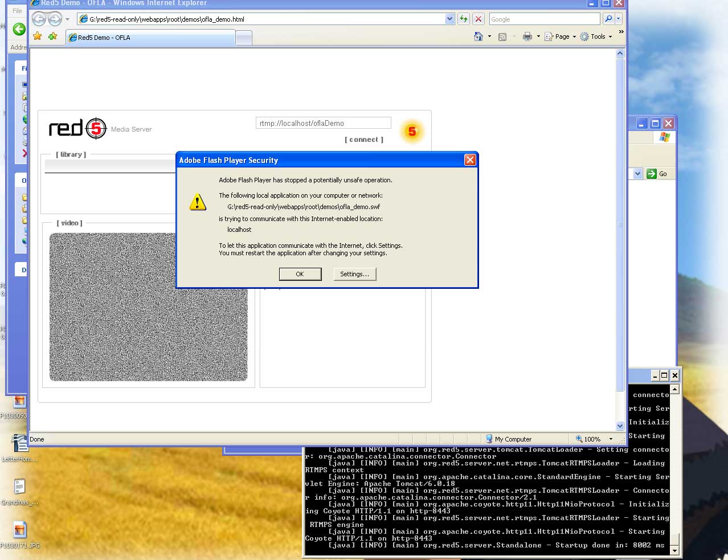728x560 pixels.
Task: Expand recent pages dropdown arrow
Action: (x=68, y=19)
